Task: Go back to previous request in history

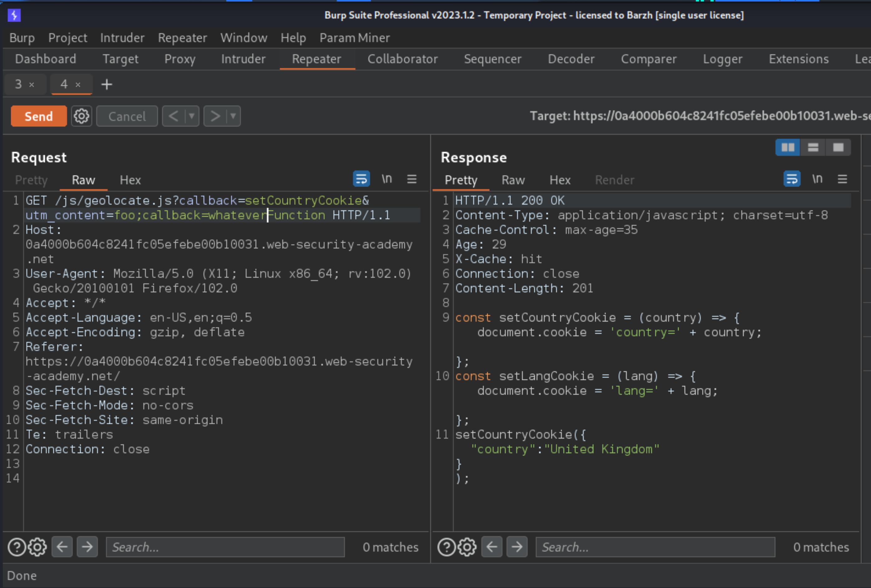Action: pyautogui.click(x=174, y=116)
